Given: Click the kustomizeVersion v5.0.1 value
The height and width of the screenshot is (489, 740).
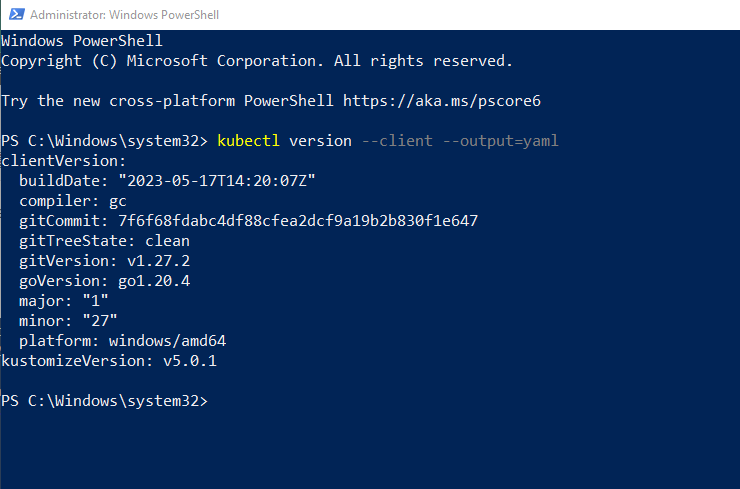Looking at the screenshot, I should pyautogui.click(x=190, y=361).
